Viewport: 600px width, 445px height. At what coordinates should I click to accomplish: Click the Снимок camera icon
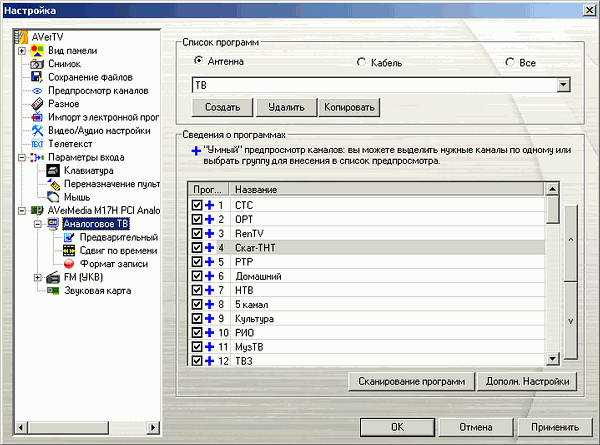37,64
